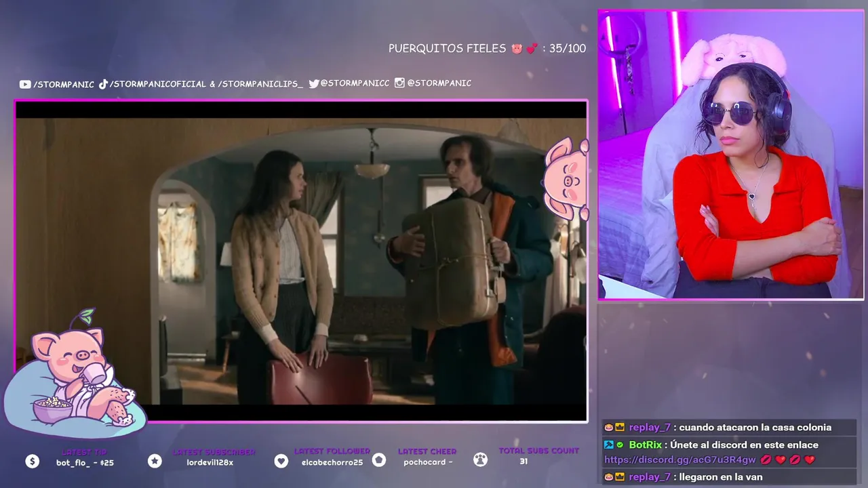868x488 pixels.
Task: Click the Twitter bird icon
Action: tap(314, 83)
